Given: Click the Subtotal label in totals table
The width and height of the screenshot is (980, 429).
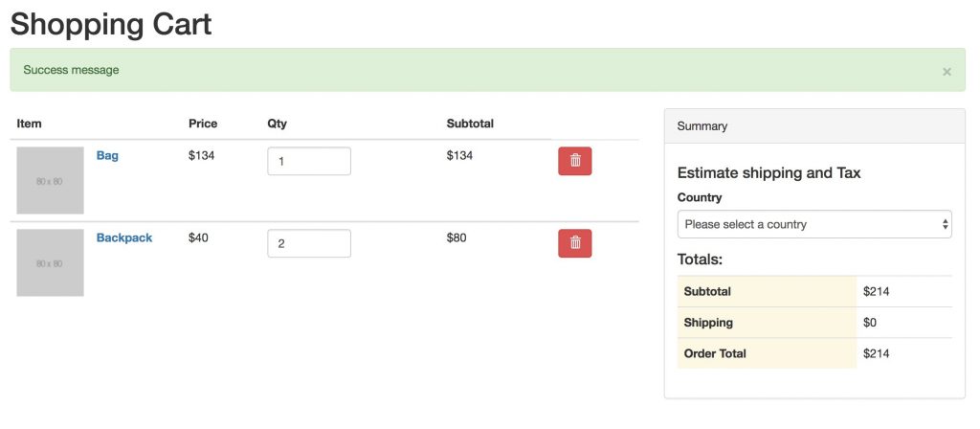Looking at the screenshot, I should 707,291.
